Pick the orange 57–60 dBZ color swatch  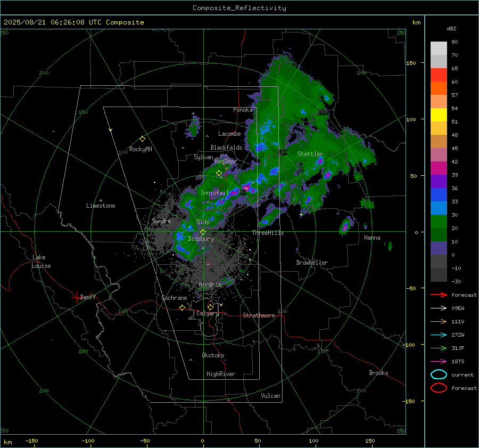pos(439,88)
